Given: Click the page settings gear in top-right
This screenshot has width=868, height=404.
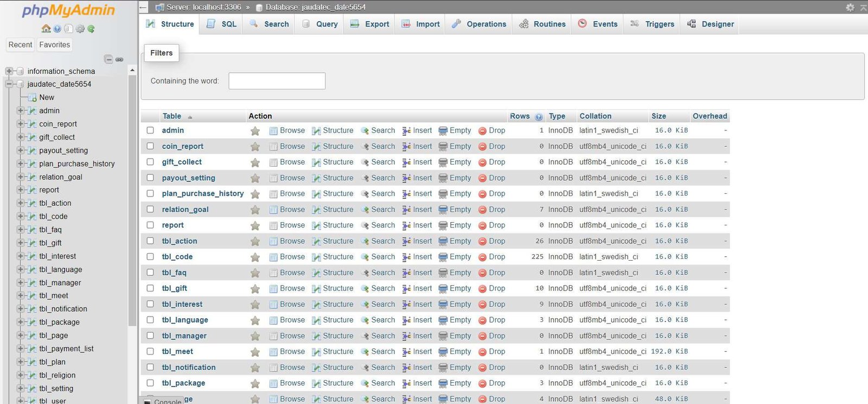Looking at the screenshot, I should click(850, 7).
